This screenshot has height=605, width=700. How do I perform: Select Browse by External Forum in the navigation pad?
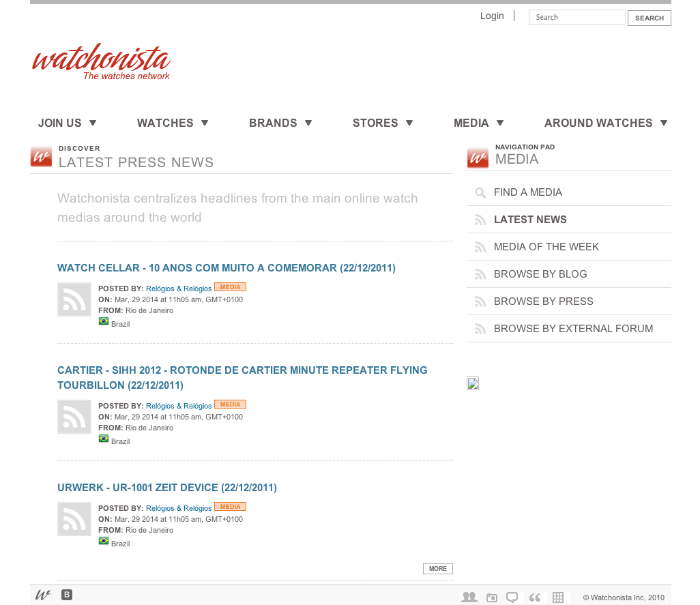tap(569, 329)
